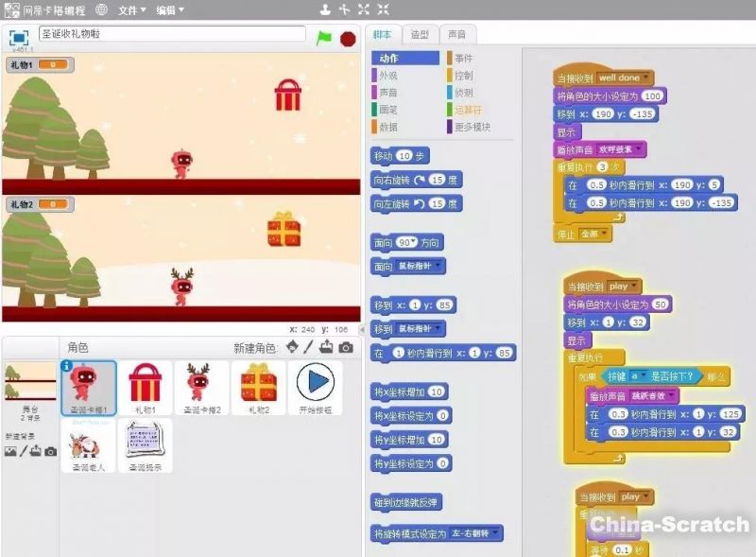Viewport: 756px width, 557px height.
Task: Switch to the 声音 tab
Action: 457,34
